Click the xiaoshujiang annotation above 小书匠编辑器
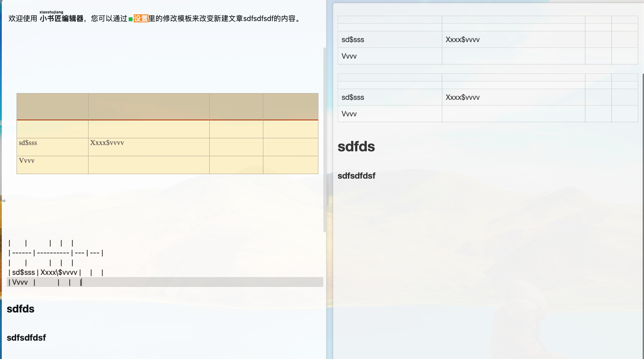The height and width of the screenshot is (359, 644). tap(51, 12)
